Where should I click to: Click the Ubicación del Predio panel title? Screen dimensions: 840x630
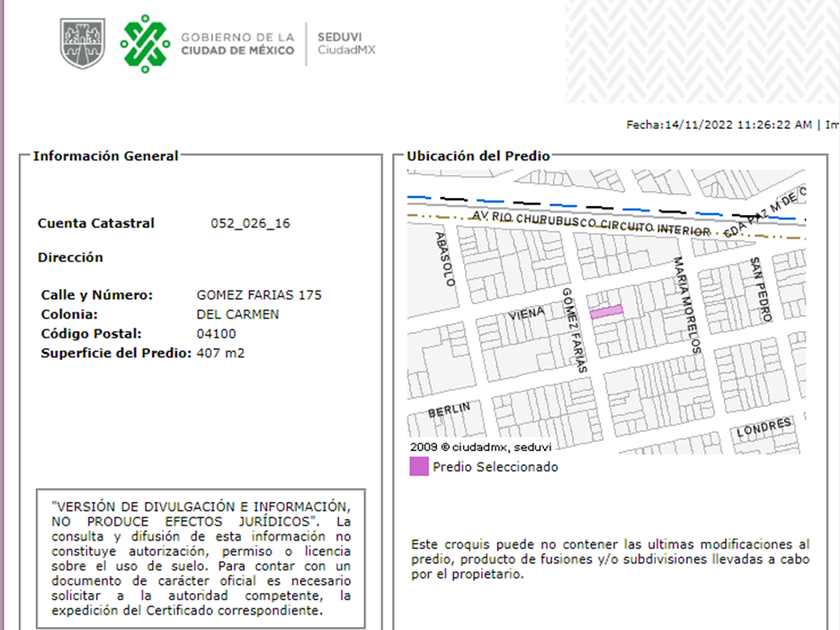pos(478,156)
